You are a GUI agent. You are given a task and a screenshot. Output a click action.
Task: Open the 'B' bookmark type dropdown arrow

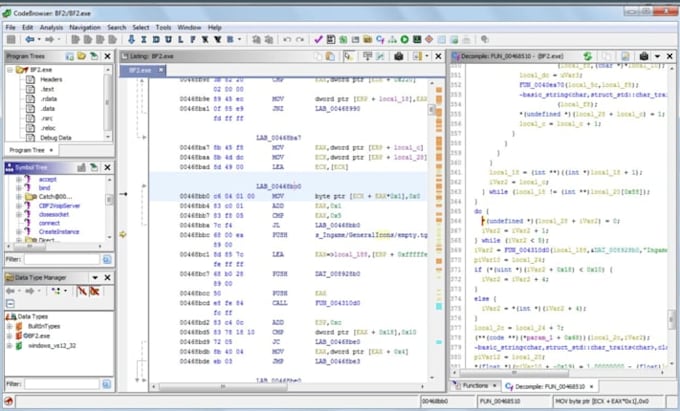pyautogui.click(x=239, y=39)
